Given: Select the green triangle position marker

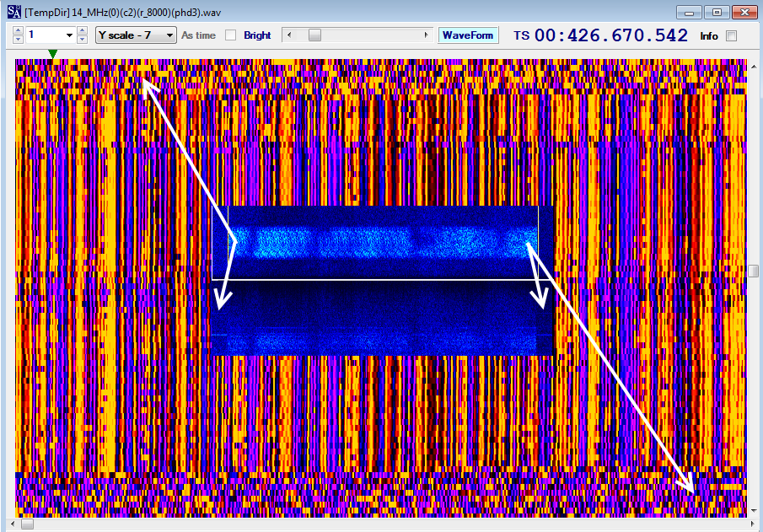Looking at the screenshot, I should coord(52,54).
